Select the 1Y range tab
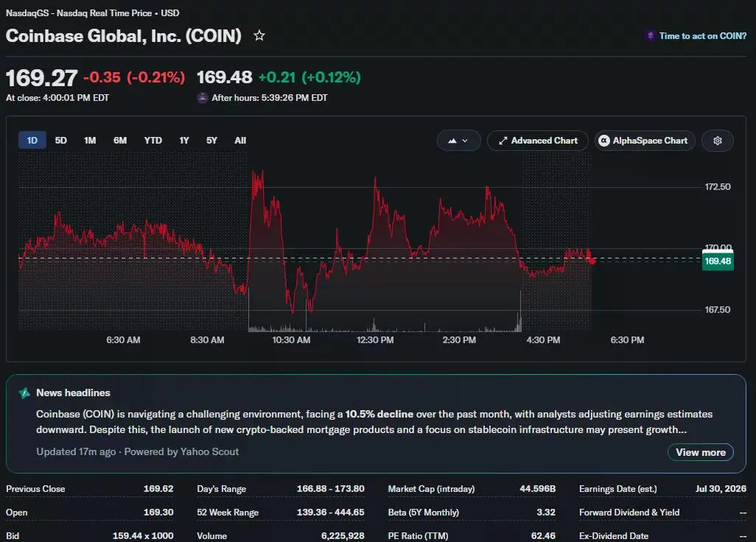 click(x=184, y=140)
